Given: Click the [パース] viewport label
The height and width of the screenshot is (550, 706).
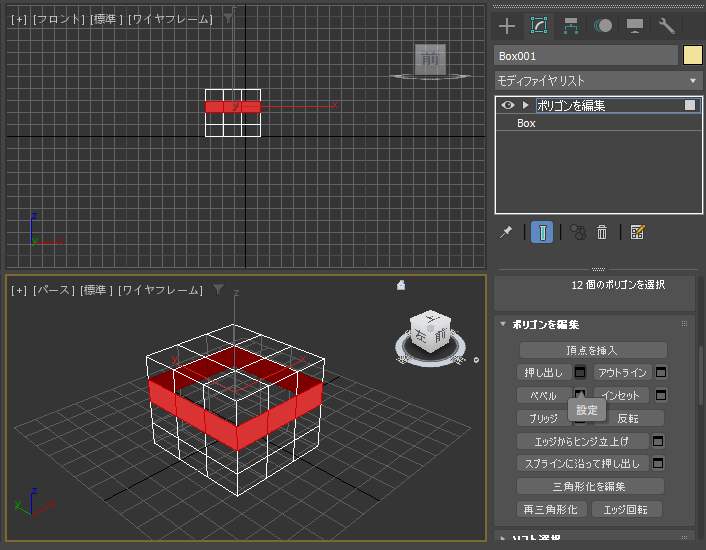Looking at the screenshot, I should click(54, 290).
